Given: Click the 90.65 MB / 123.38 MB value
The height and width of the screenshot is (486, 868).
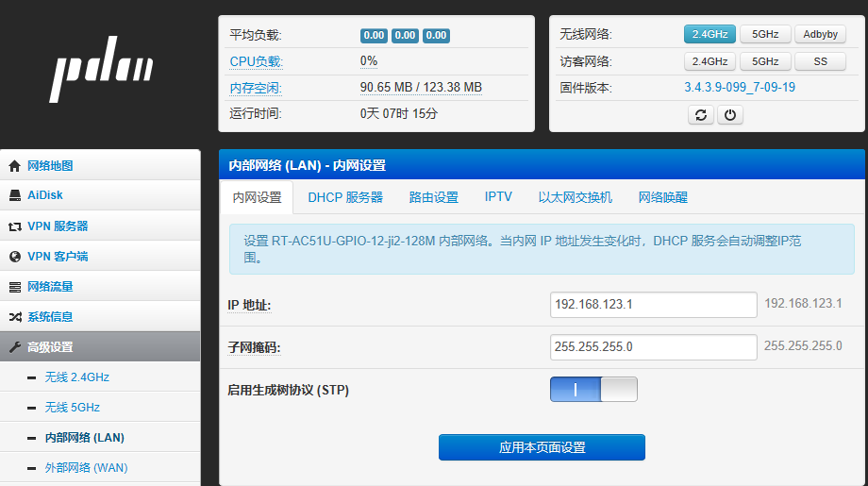Looking at the screenshot, I should point(421,88).
